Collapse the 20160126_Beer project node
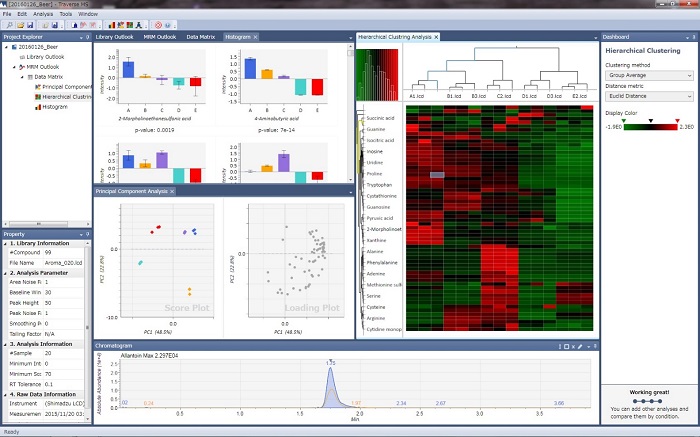The width and height of the screenshot is (700, 437). pos(7,47)
